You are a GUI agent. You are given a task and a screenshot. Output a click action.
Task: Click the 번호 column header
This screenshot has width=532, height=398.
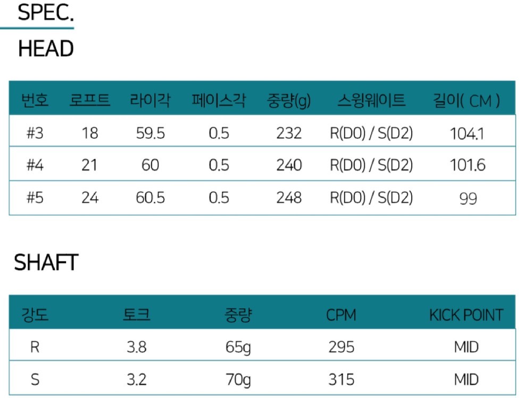click(35, 100)
